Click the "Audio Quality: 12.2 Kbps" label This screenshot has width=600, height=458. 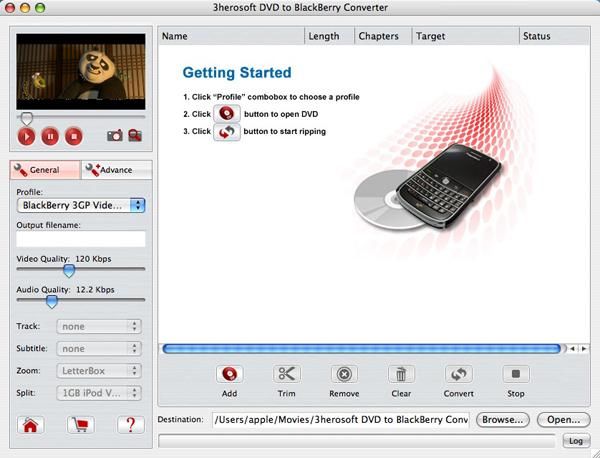(x=65, y=290)
